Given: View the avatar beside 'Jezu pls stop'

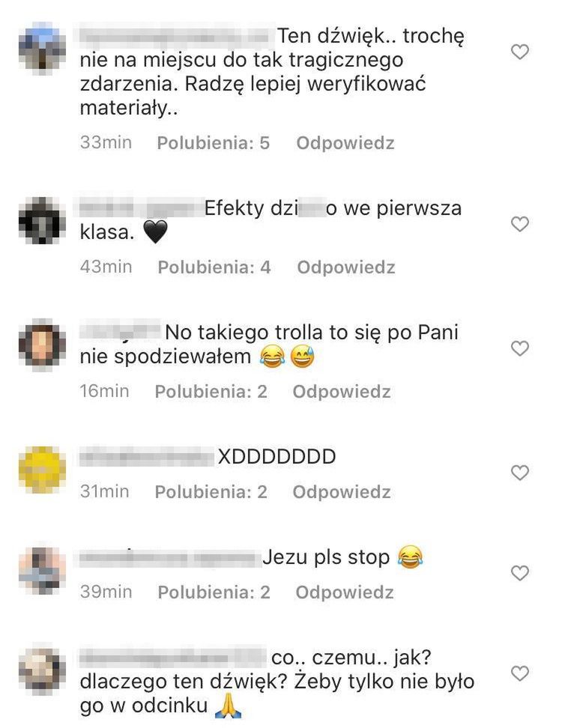Looking at the screenshot, I should tap(42, 571).
